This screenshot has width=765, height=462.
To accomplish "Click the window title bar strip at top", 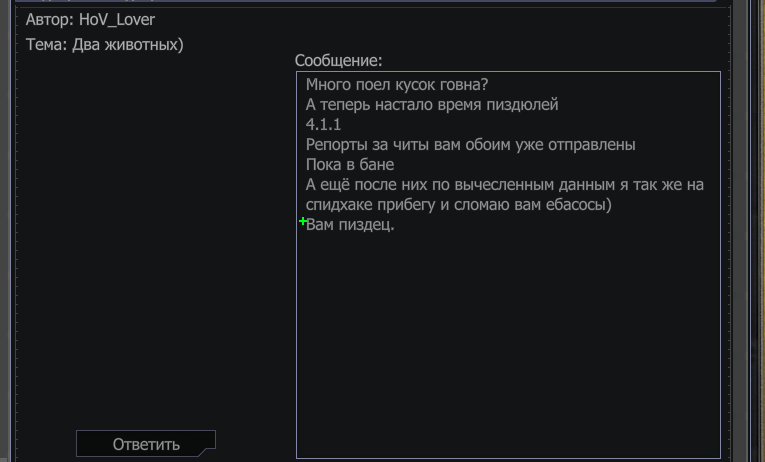I will 366,1.
